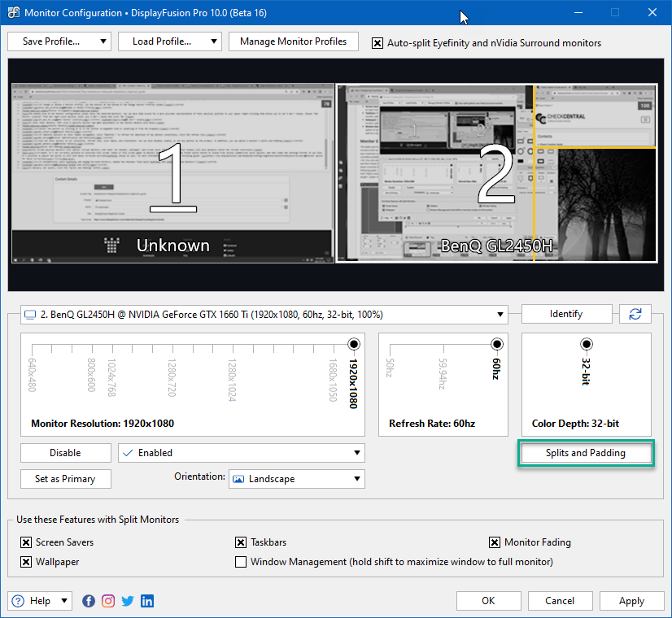Click the Disable button

[66, 453]
